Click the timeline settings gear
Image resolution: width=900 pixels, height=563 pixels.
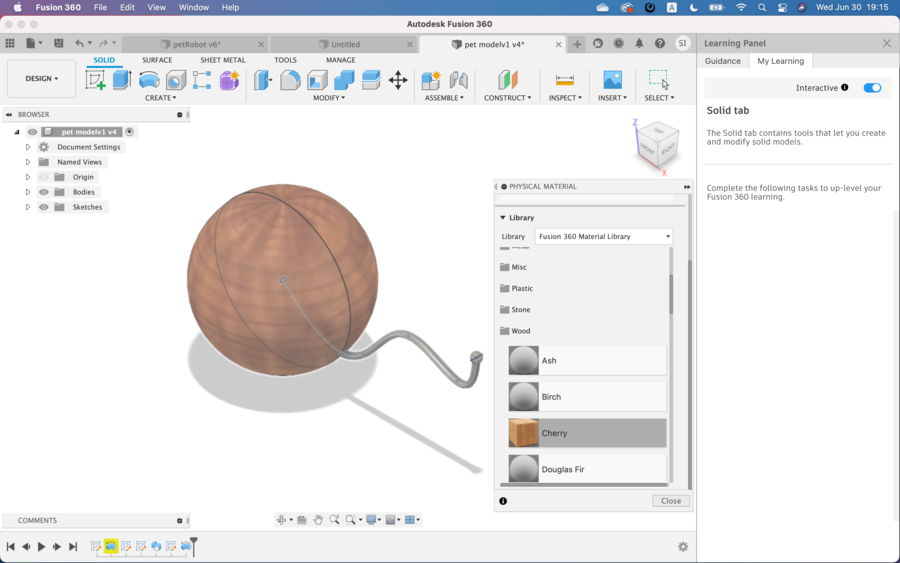[682, 546]
